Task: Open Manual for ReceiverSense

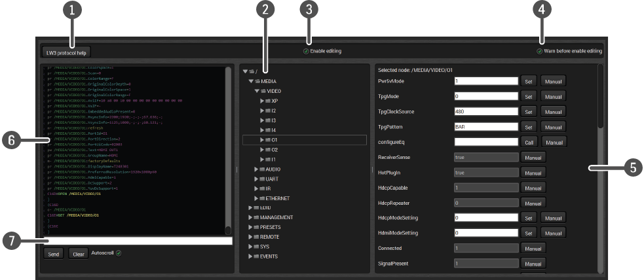Action: [533, 158]
